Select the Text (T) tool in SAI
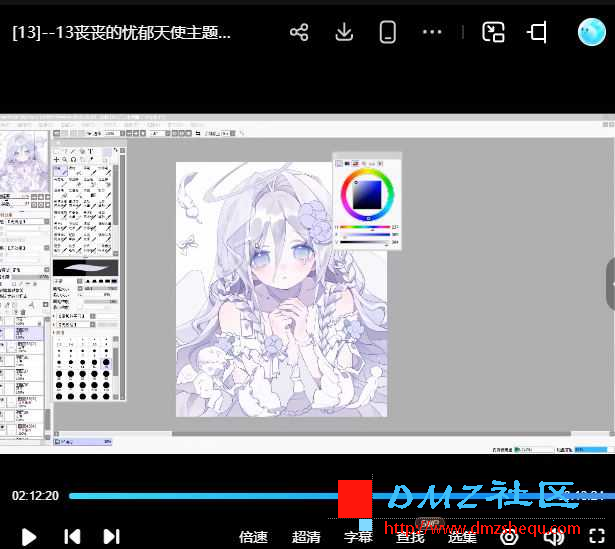 [x=91, y=151]
